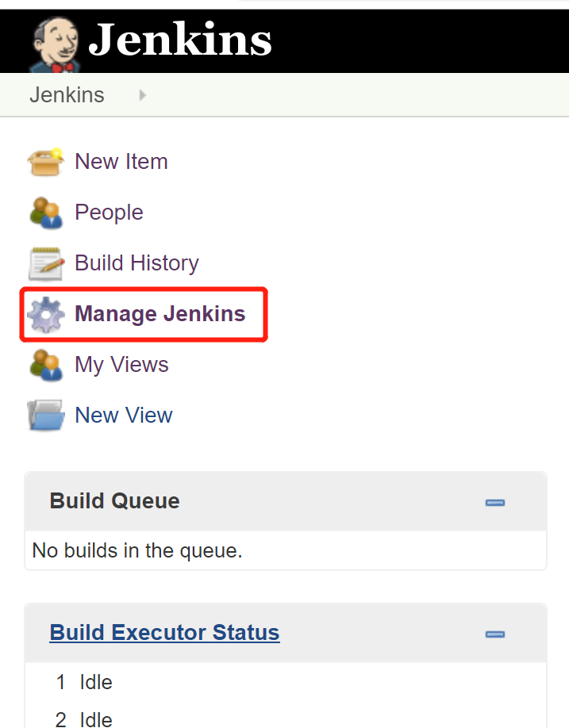Go to Build History
This screenshot has height=728, width=569.
[x=136, y=263]
